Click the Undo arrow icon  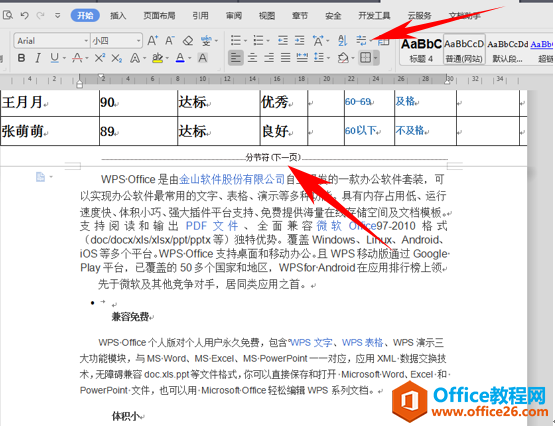[24, 15]
